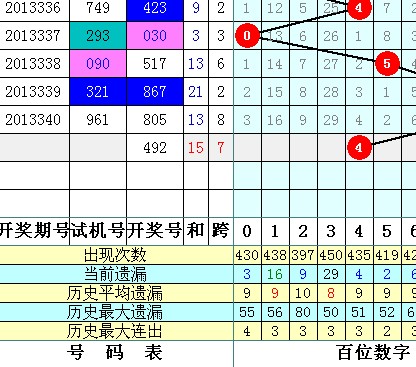Click the 开奖期号 column header
Image resolution: width=416 pixels, height=367 pixels.
coord(34,231)
